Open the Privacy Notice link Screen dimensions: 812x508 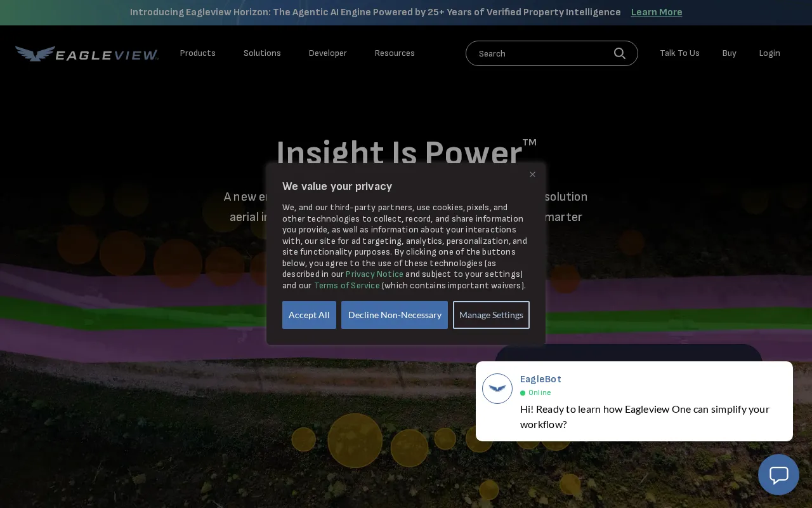tap(374, 274)
